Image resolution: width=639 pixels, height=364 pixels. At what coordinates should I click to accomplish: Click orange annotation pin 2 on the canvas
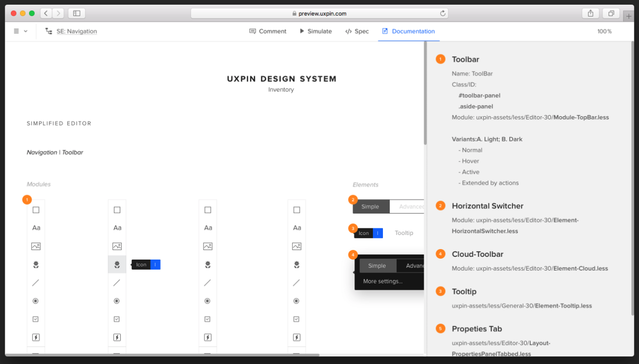click(x=353, y=199)
